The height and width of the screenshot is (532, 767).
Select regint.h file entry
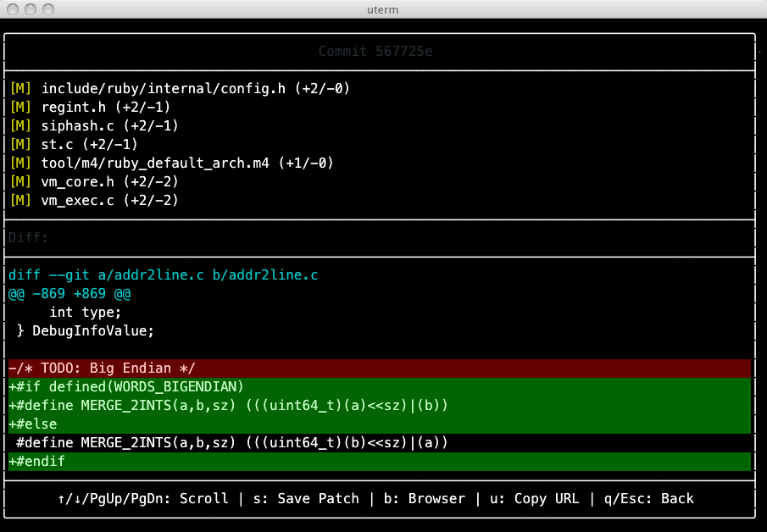click(x=90, y=107)
